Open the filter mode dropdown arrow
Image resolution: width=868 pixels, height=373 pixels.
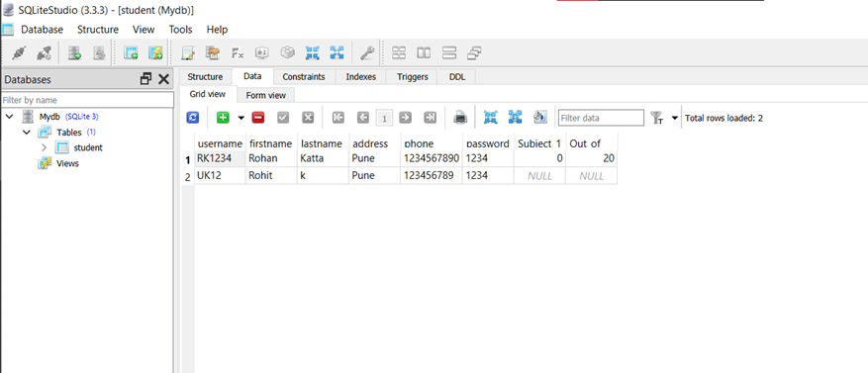(x=674, y=118)
